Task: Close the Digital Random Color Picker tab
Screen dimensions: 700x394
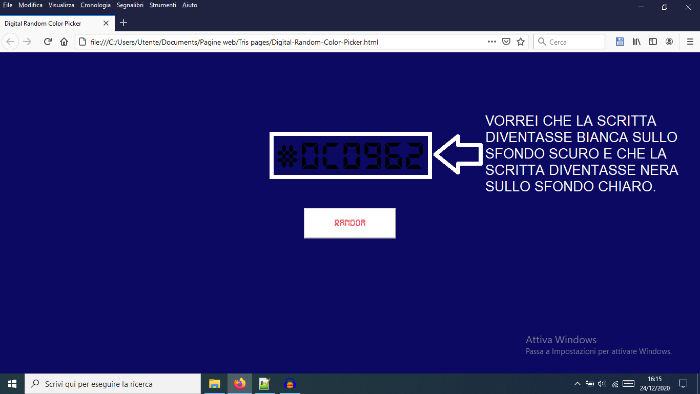Action: 106,23
